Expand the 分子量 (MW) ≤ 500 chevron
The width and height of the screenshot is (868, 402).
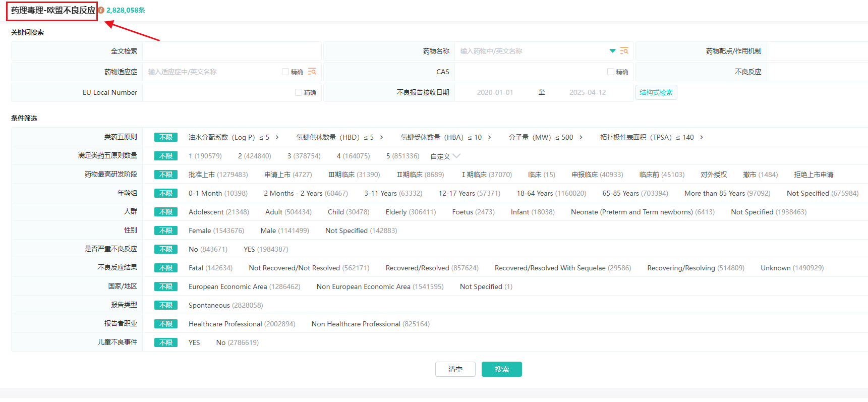581,137
